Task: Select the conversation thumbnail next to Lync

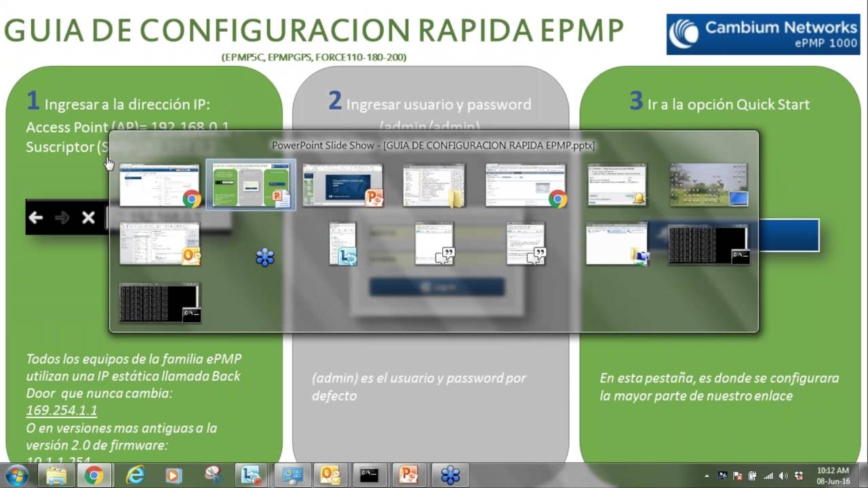Action: coord(435,244)
